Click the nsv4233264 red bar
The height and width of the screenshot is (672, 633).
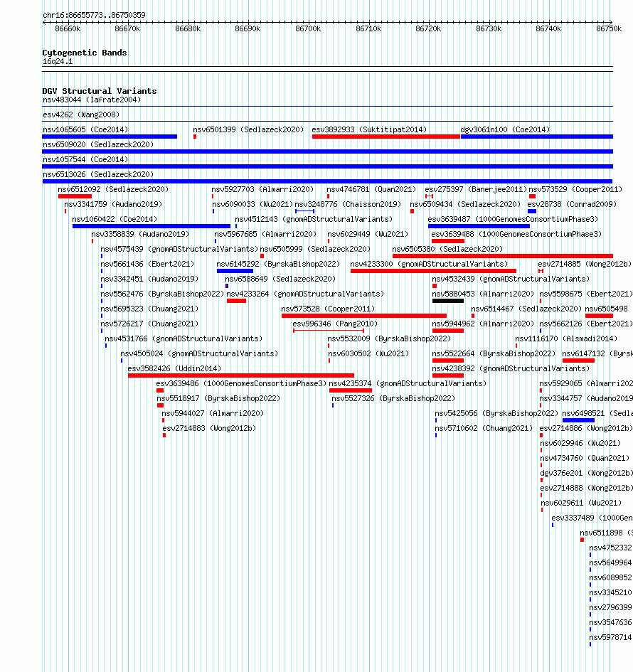236,302
